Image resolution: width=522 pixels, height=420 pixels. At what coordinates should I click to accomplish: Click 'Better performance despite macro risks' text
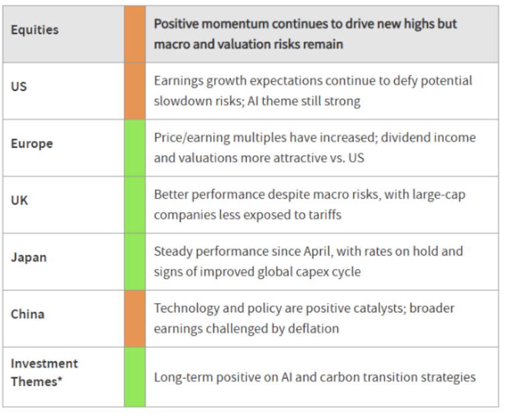(x=310, y=205)
